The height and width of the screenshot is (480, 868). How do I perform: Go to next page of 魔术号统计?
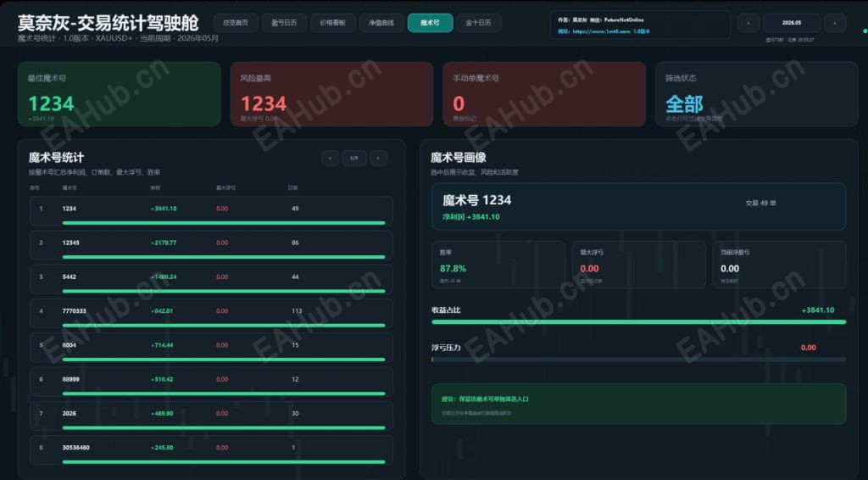tap(378, 158)
